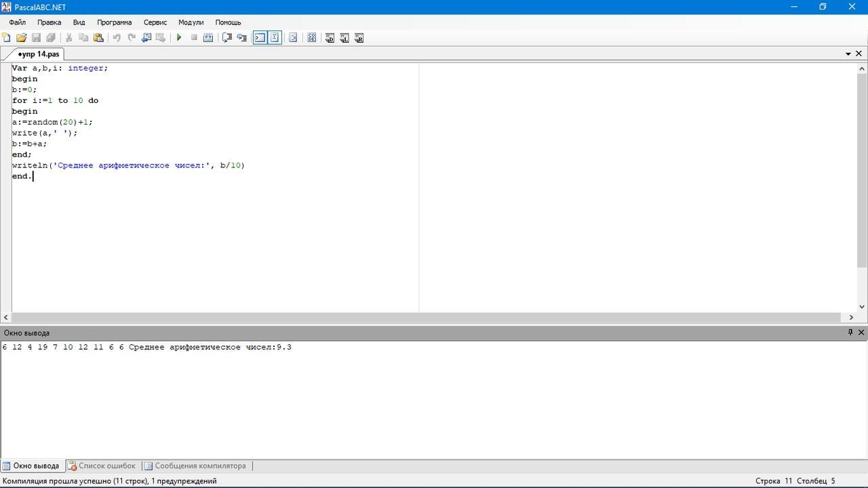Close the упр 14.pas document tab
This screenshot has width=868, height=488.
[859, 54]
